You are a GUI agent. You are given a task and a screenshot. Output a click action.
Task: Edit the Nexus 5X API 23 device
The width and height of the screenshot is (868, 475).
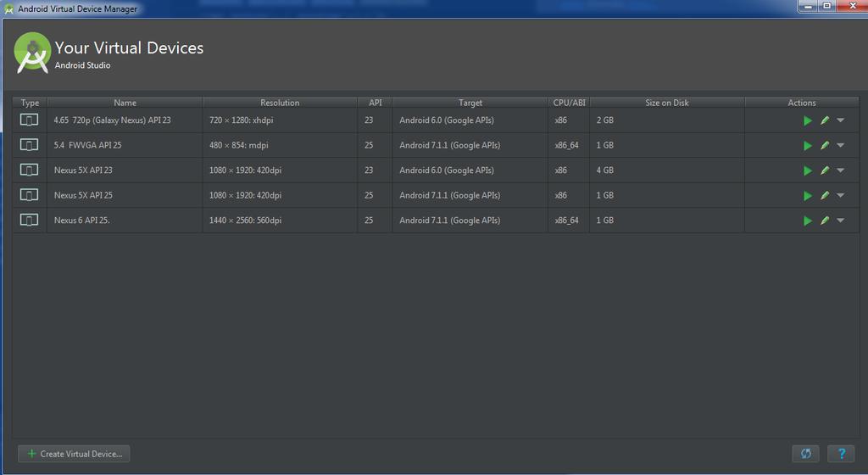(825, 170)
